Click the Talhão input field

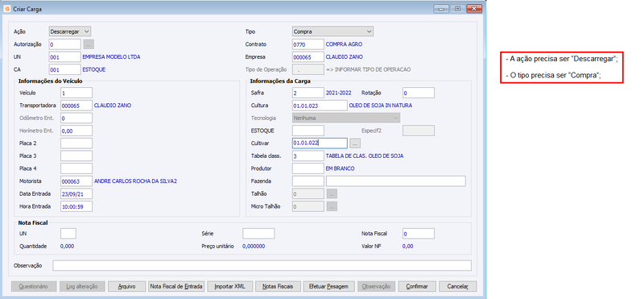[x=308, y=193]
